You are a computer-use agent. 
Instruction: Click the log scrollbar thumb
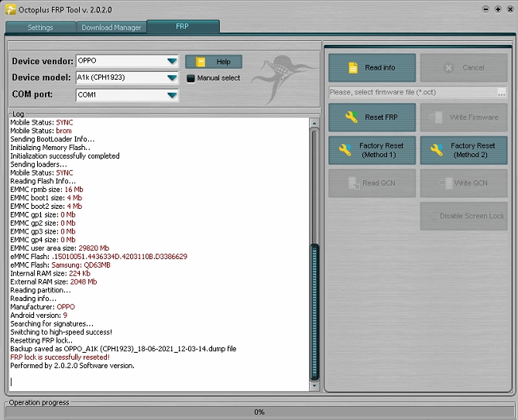tap(314, 312)
